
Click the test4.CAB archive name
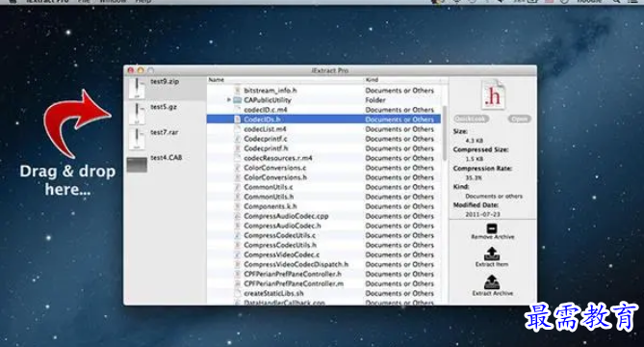[x=166, y=157]
